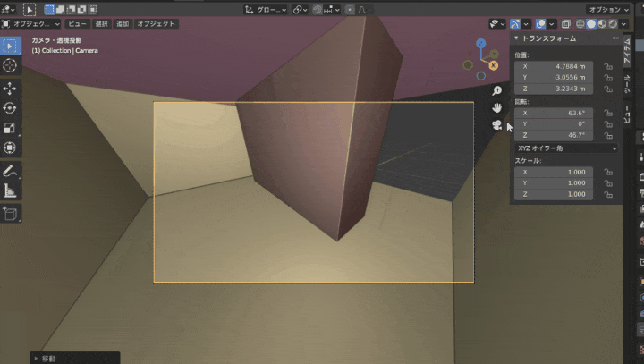This screenshot has height=364, width=644.
Task: Click the position Y value field
Action: 554,78
